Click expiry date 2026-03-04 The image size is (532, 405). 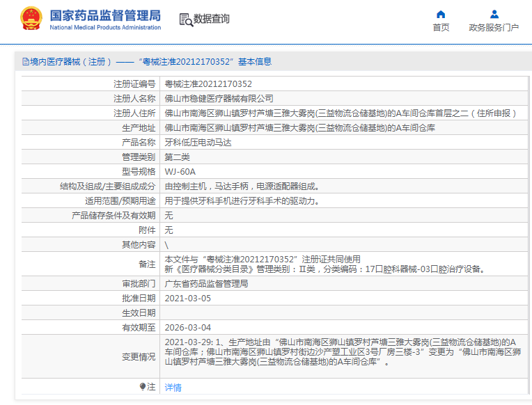(187, 328)
